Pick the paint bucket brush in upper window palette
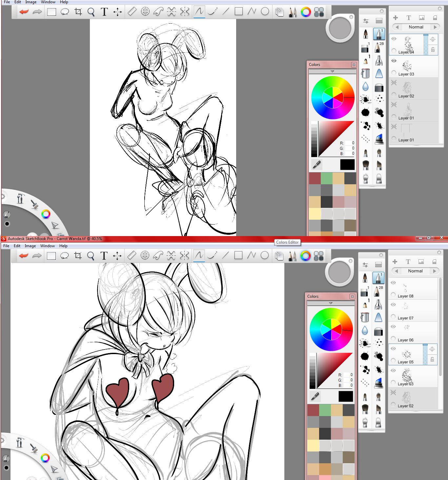The image size is (448, 480). 365,73
